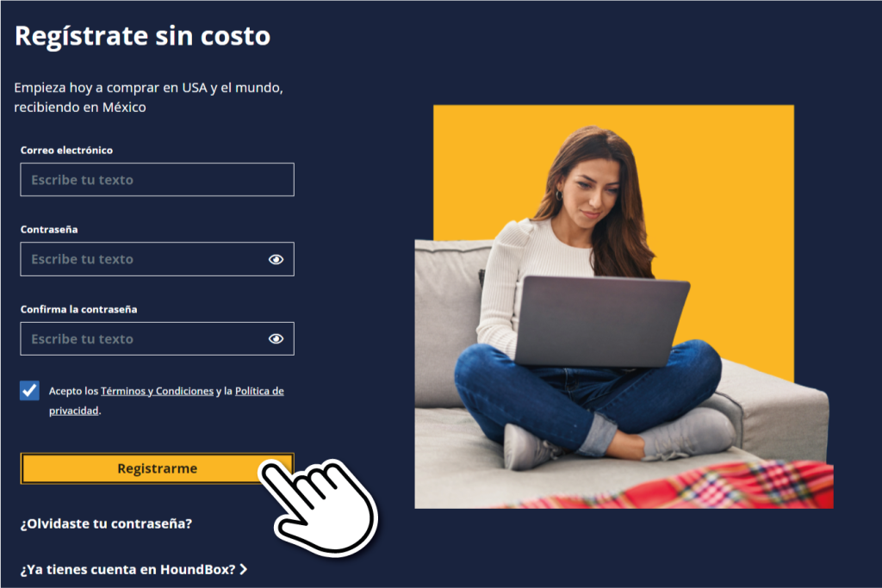Open ¿Ya tienes cuenta en HoundBox? link

coord(127,569)
